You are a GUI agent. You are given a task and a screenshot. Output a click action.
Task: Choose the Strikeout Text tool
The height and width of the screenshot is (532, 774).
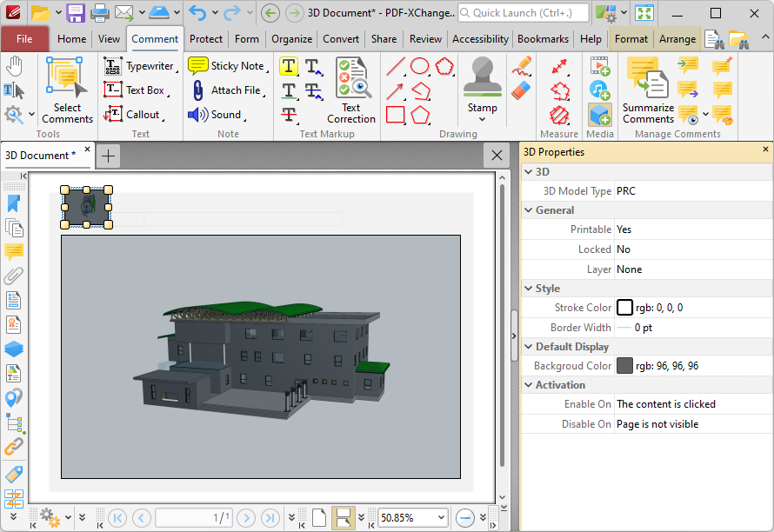tap(289, 115)
